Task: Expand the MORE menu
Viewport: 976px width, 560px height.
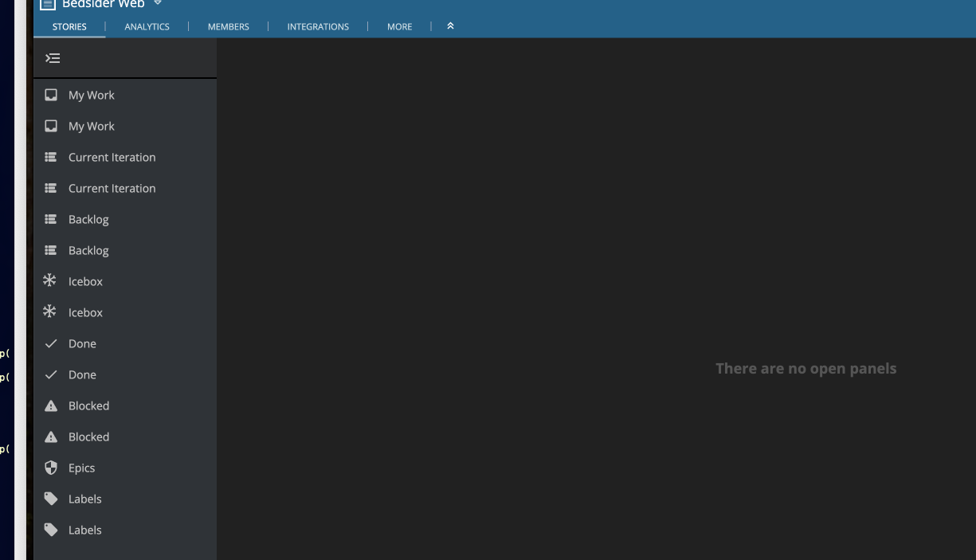Action: point(399,26)
